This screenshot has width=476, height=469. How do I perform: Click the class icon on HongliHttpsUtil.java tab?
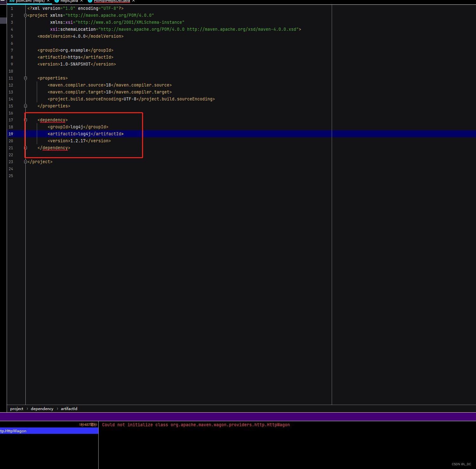tap(89, 1)
